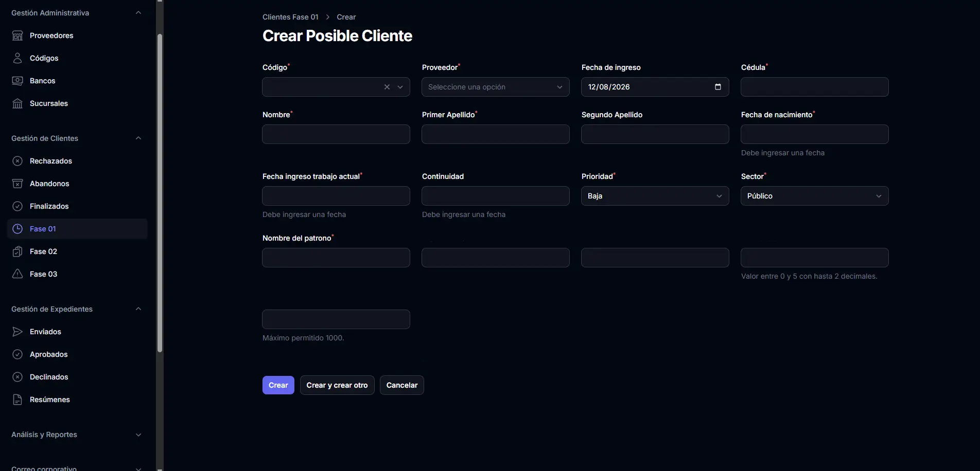The height and width of the screenshot is (471, 980).
Task: Open Proveedores via its storefront icon
Action: click(x=17, y=35)
